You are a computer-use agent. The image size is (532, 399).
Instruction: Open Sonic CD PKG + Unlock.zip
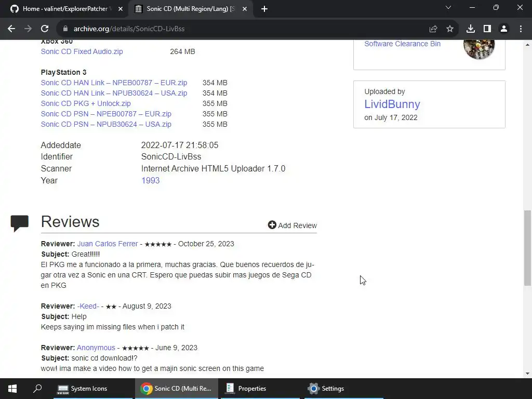(86, 103)
